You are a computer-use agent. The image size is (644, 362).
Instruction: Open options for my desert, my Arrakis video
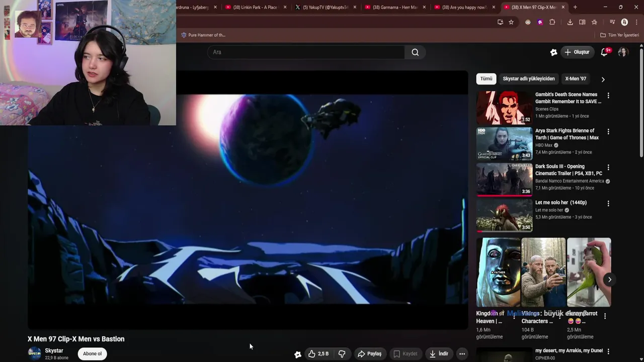coord(608,351)
